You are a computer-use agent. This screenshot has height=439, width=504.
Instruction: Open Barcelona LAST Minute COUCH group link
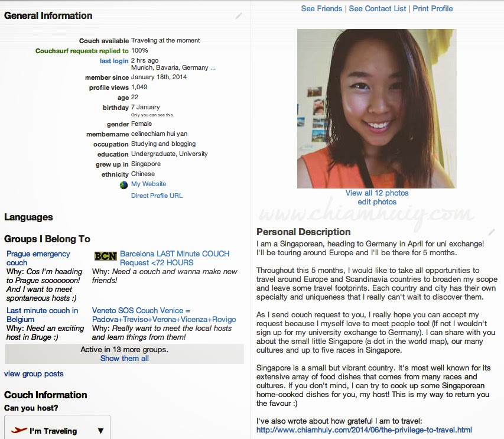174,258
